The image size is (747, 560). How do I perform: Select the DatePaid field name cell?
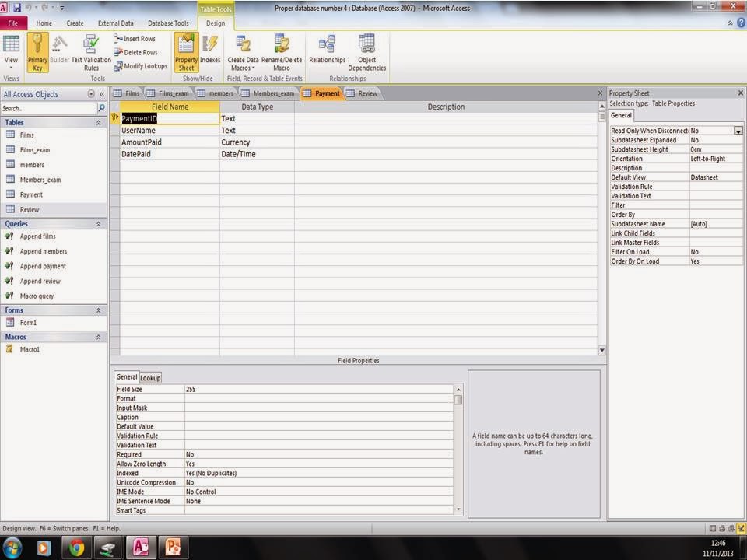(x=170, y=154)
